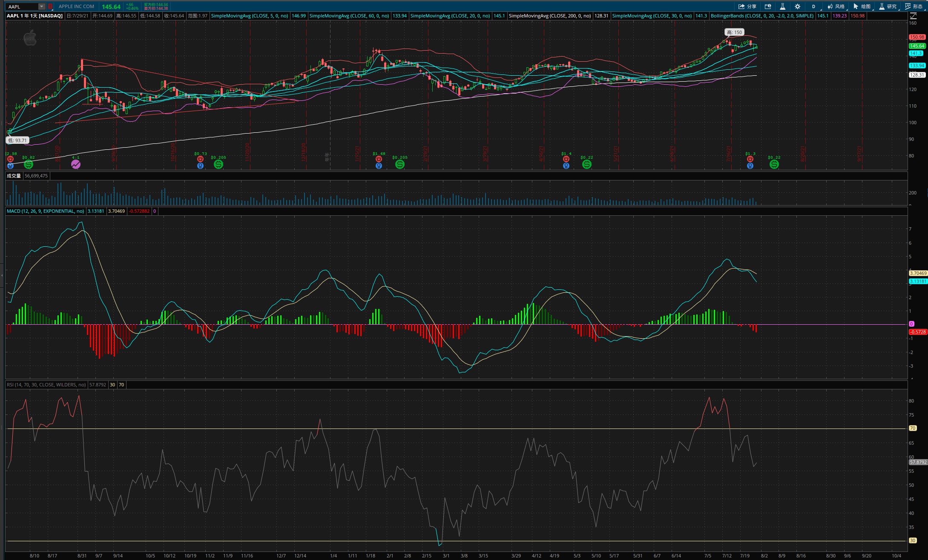Screen dimensions: 928x560
Task: Click the white 128.31 SMA200 axis tag
Action: point(917,75)
